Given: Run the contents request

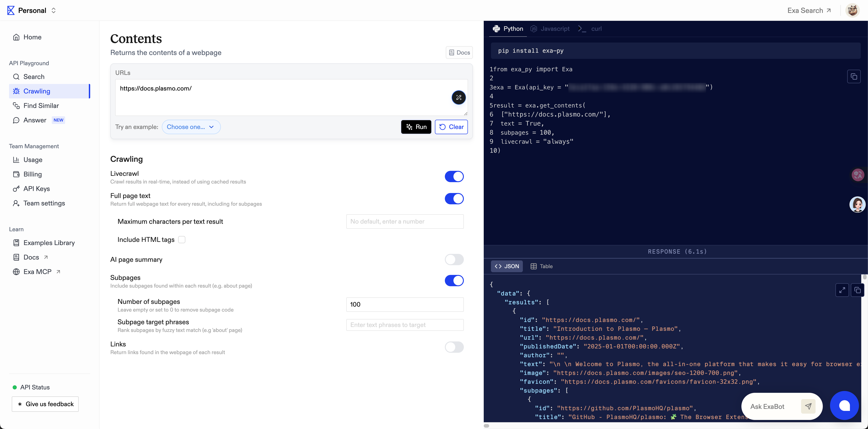Looking at the screenshot, I should click(x=416, y=127).
